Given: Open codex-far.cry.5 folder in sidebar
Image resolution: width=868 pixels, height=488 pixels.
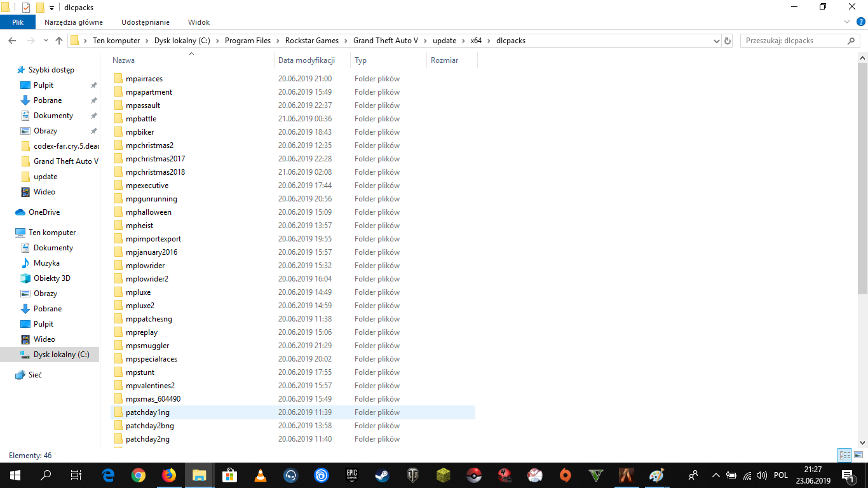Looking at the screenshot, I should pos(60,146).
